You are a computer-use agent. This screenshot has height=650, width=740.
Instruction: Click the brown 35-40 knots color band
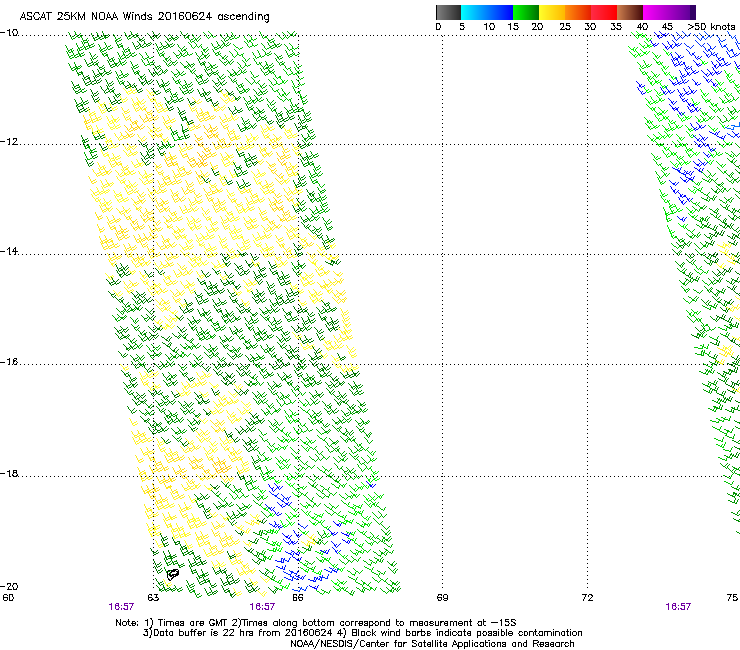click(x=630, y=12)
